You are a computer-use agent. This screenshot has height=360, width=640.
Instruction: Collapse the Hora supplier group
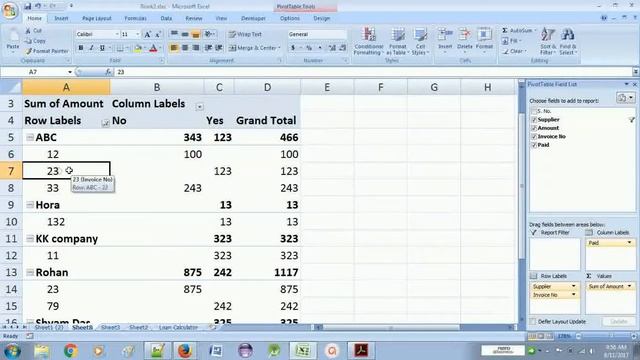[30, 205]
